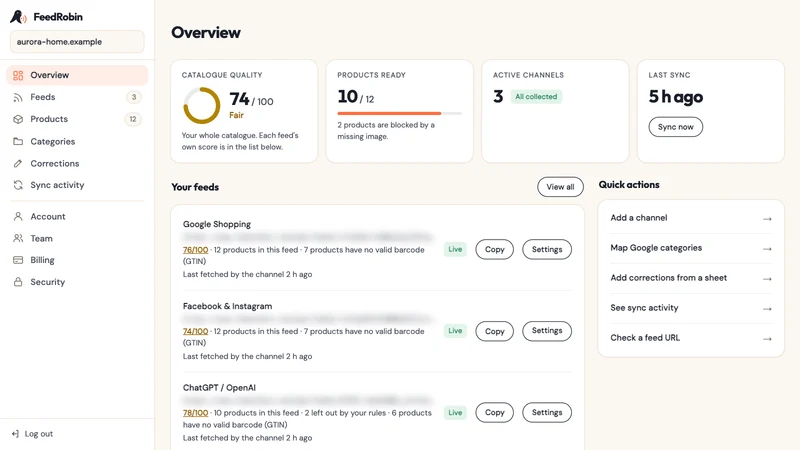Viewport: 800px width, 450px height.
Task: Click the Team people icon
Action: pyautogui.click(x=18, y=238)
